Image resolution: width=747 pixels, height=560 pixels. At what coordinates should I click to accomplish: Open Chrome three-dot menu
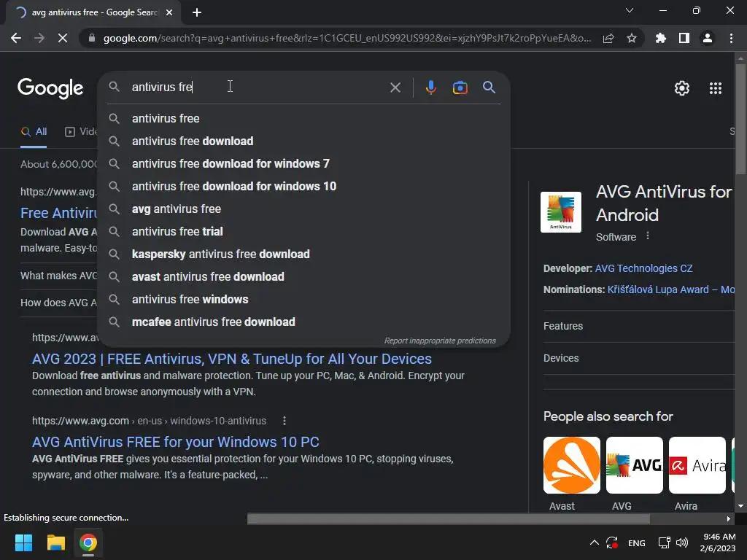coord(731,38)
